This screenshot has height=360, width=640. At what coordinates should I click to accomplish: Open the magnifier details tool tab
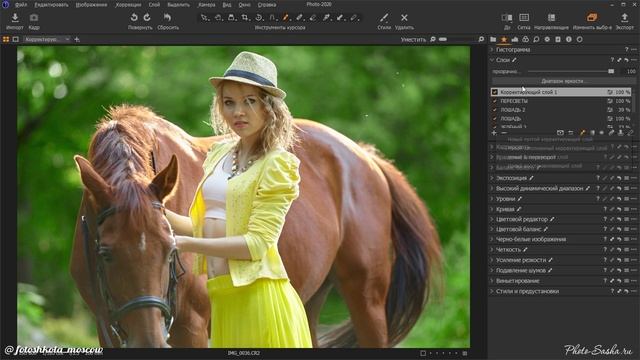536,40
